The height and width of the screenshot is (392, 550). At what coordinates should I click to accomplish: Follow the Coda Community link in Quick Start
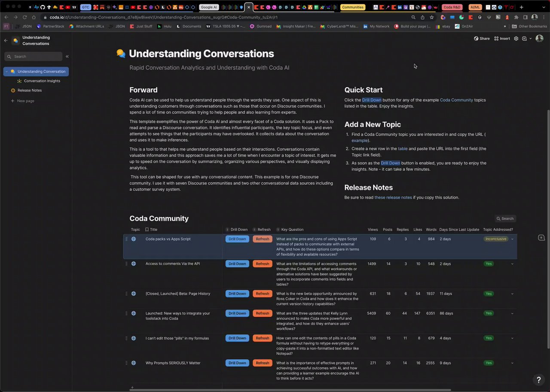point(456,100)
